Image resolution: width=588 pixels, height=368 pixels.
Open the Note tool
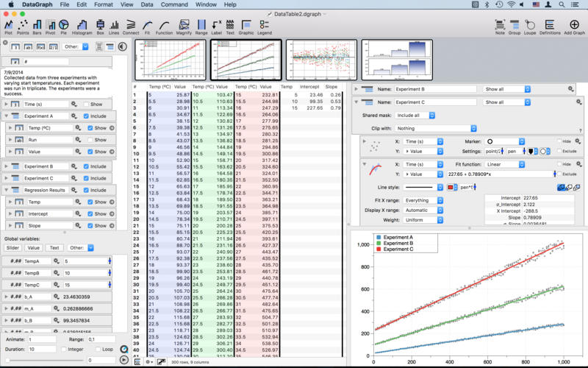click(x=500, y=27)
